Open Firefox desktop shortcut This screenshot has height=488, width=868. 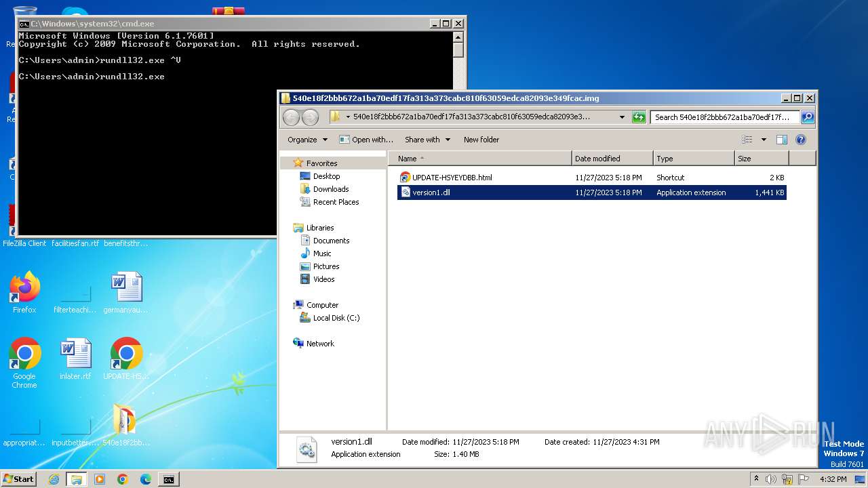(x=24, y=293)
